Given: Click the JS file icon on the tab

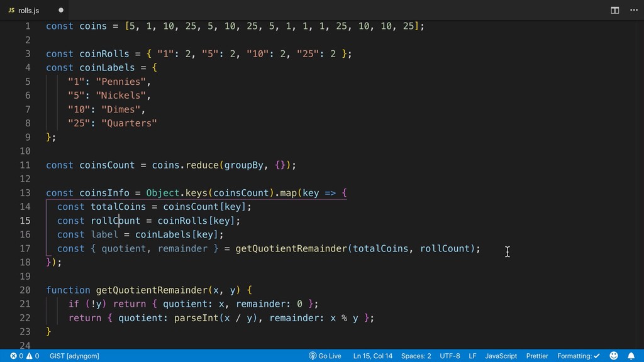Looking at the screenshot, I should click(x=11, y=10).
